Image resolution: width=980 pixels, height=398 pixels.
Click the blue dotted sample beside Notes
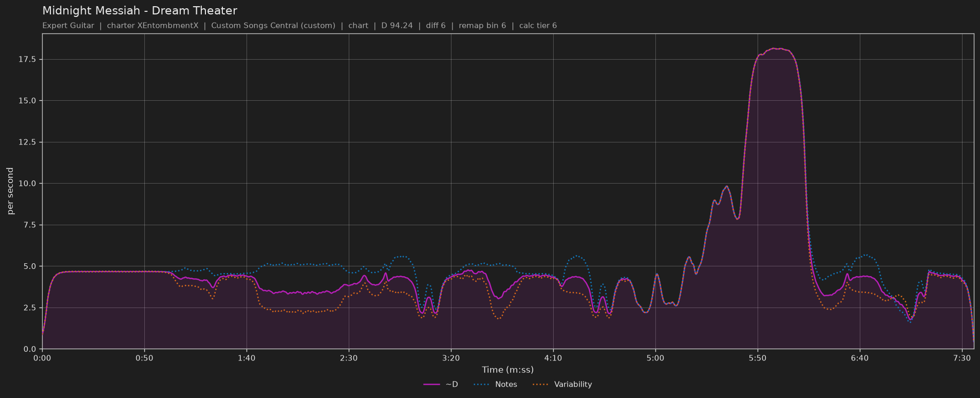[x=481, y=385]
